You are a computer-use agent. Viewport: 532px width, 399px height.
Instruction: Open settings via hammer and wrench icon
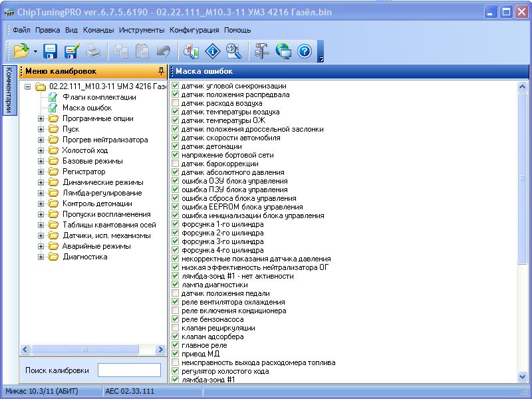[261, 51]
